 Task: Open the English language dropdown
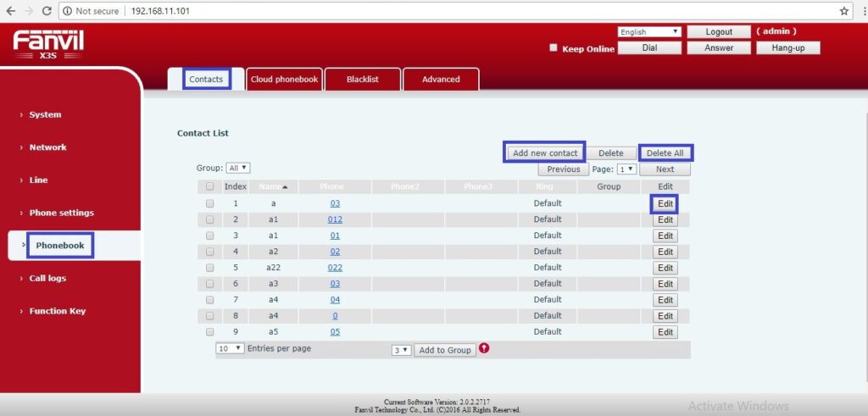tap(649, 32)
